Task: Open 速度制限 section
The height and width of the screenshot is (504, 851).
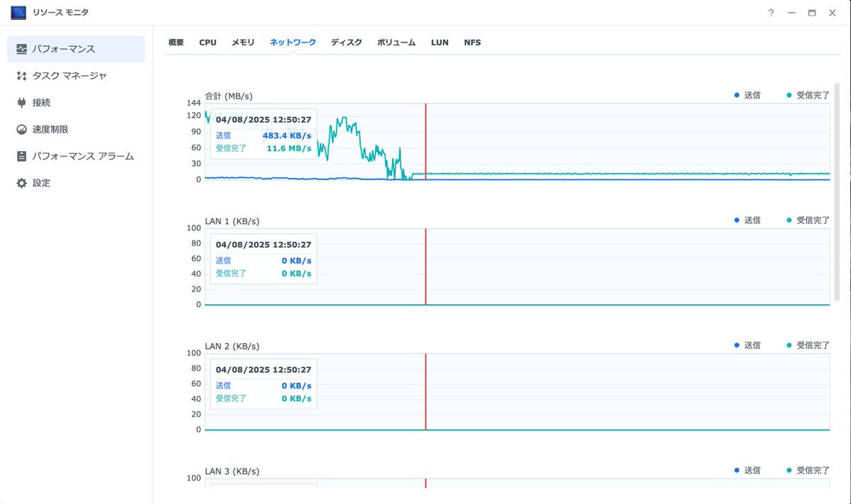Action: (76, 130)
